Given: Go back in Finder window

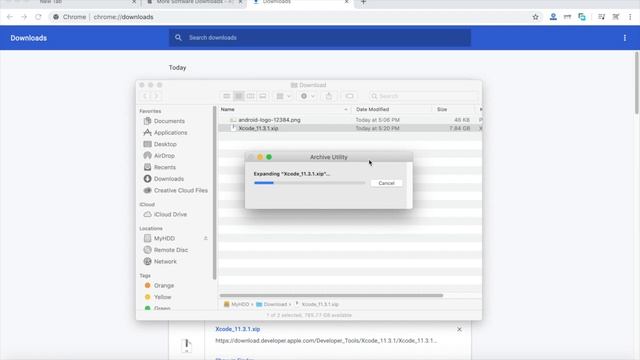Looking at the screenshot, I should 145,96.
